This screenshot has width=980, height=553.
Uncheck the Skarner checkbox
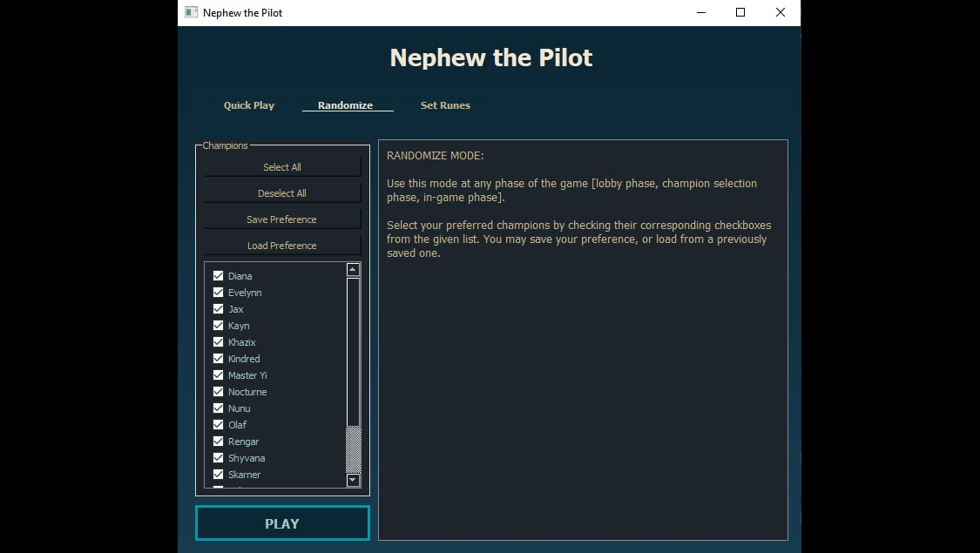(218, 475)
